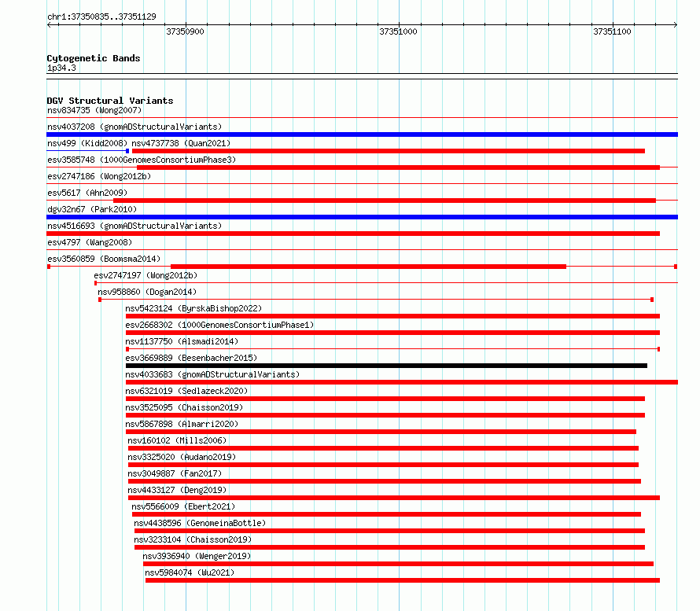The width and height of the screenshot is (700, 611).
Task: Select the red bar under nsv4737738
Action: tap(389, 151)
